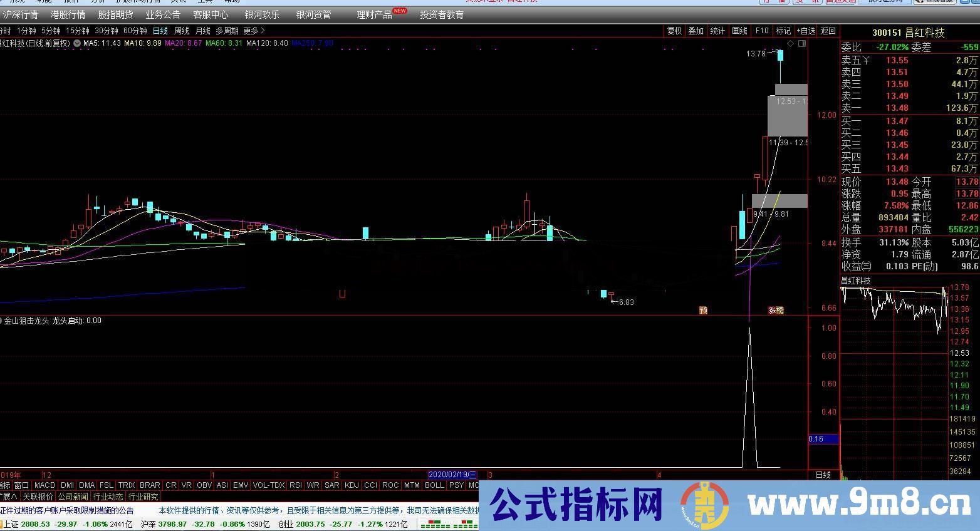Open F10 company info
Image resolution: width=980 pixels, height=531 pixels.
click(x=762, y=31)
